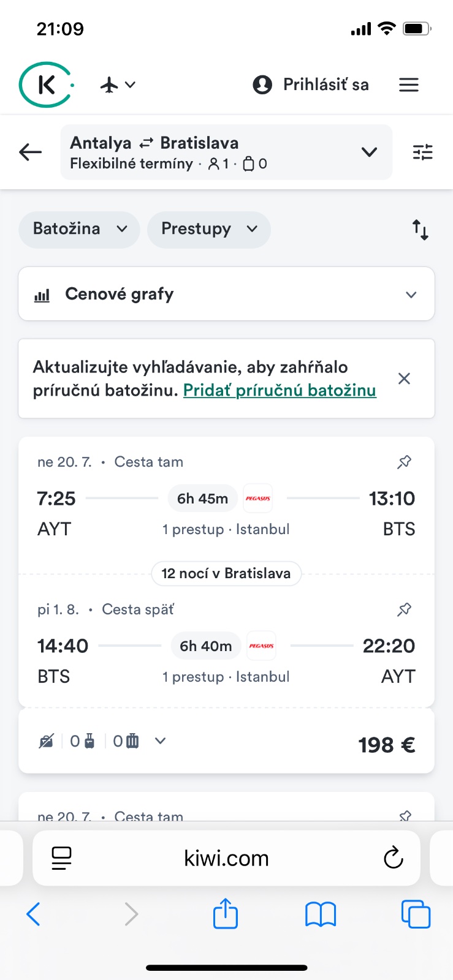Open the sort order arrows
Screen dimensions: 453x980
(420, 230)
